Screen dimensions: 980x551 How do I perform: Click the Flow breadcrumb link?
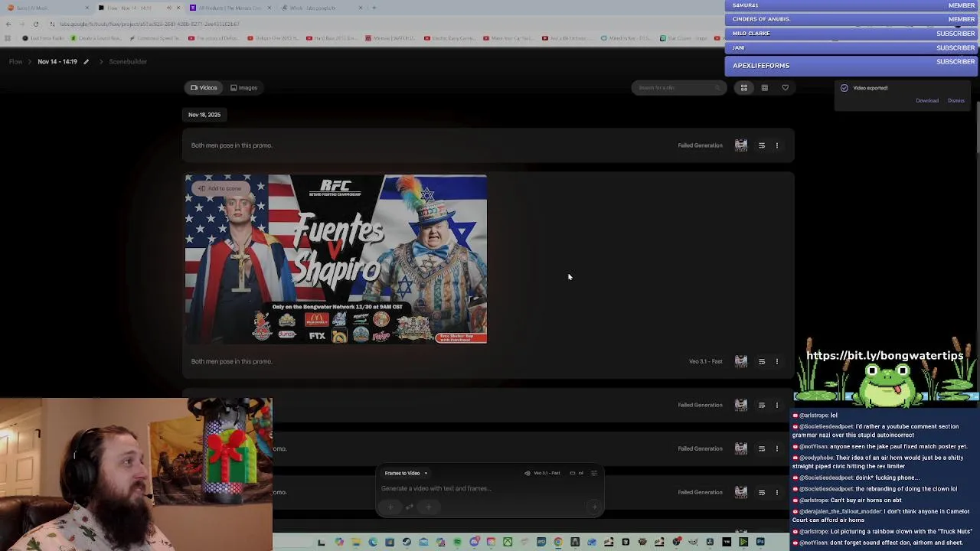[x=15, y=61]
